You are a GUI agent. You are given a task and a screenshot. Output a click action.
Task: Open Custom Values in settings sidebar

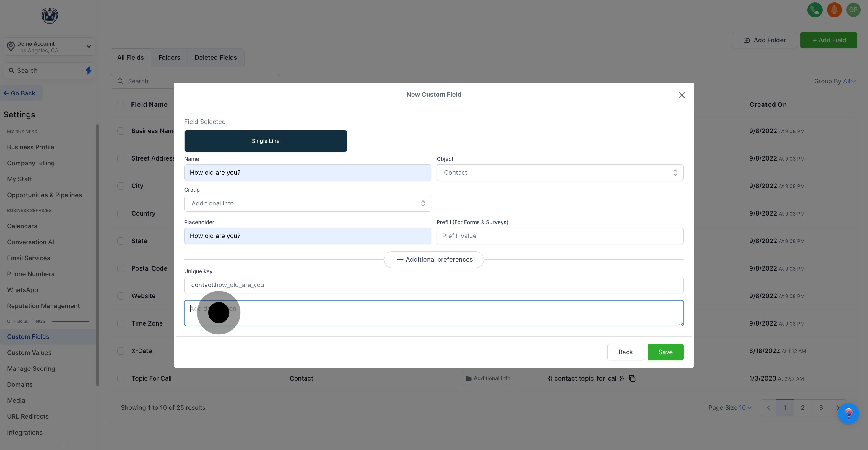click(x=29, y=352)
